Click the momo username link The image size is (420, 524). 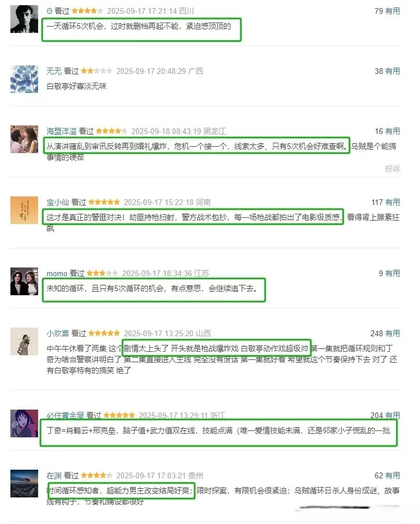(57, 273)
